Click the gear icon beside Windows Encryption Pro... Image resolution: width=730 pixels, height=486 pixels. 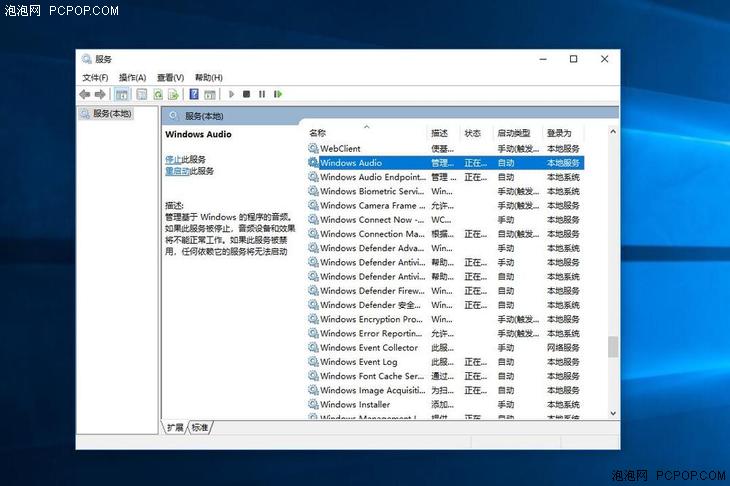(313, 319)
